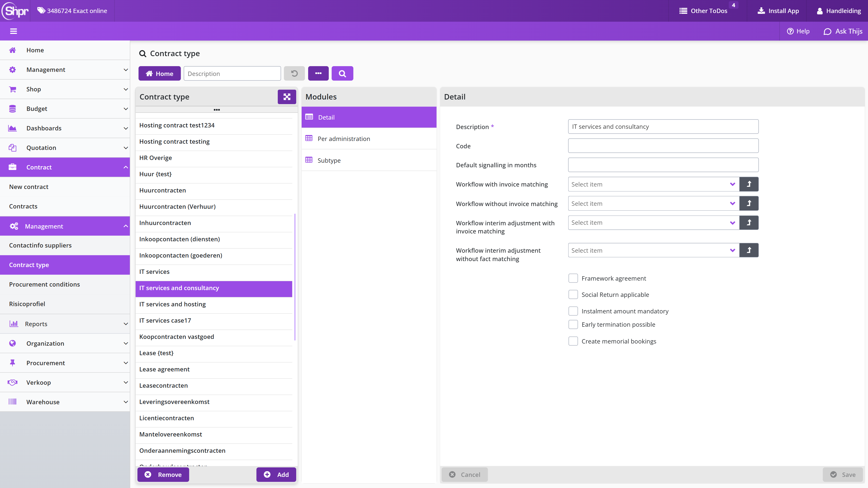Focus the Description search field
The height and width of the screenshot is (488, 868).
[232, 73]
